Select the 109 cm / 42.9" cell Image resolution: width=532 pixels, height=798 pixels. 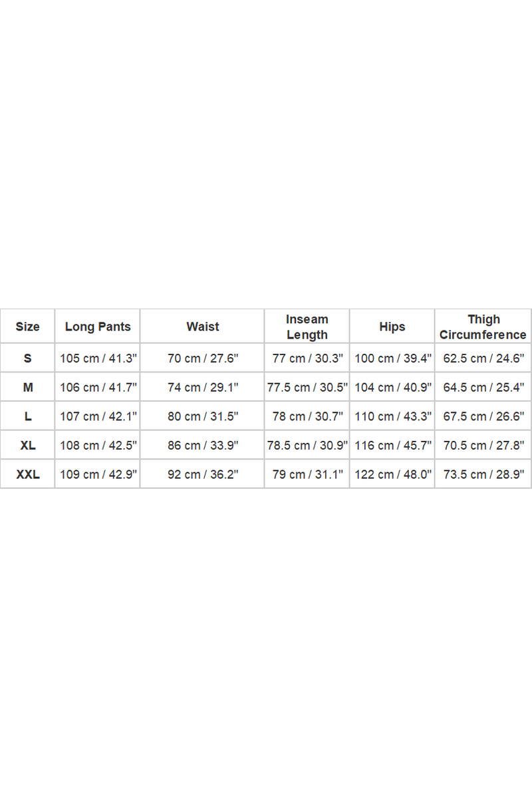98,474
